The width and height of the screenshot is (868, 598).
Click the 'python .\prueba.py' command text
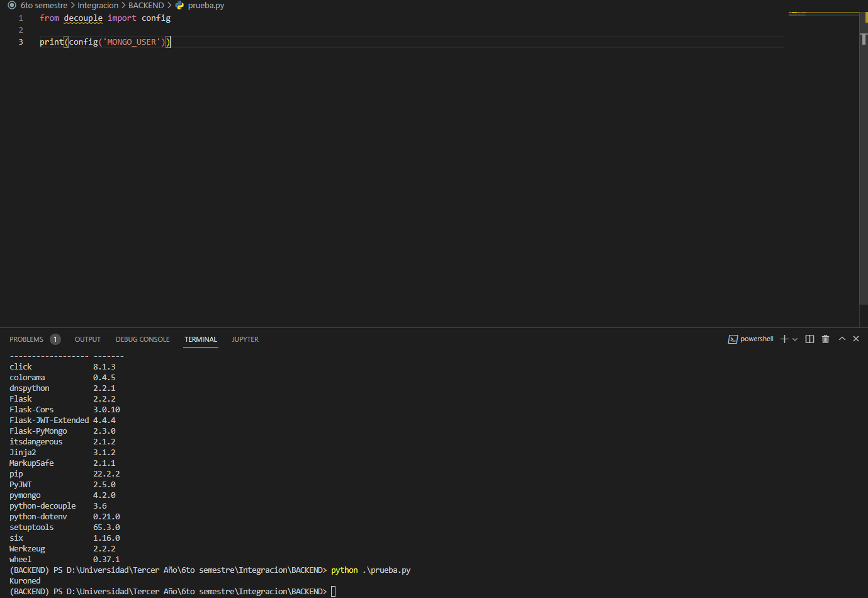pyautogui.click(x=371, y=570)
